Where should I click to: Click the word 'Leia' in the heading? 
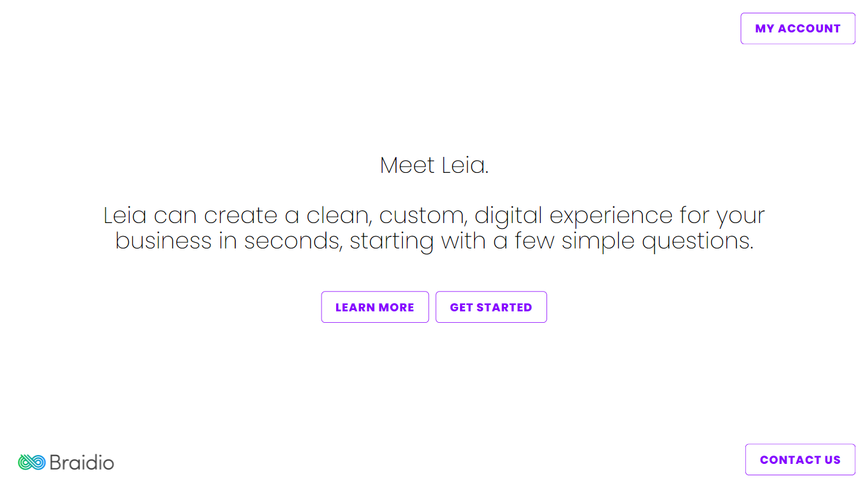(465, 165)
